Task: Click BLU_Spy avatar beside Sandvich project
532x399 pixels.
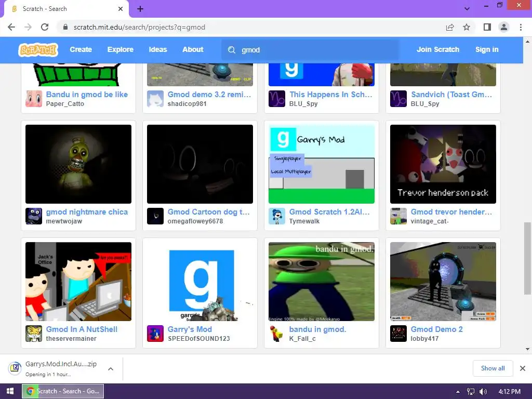Action: point(398,99)
